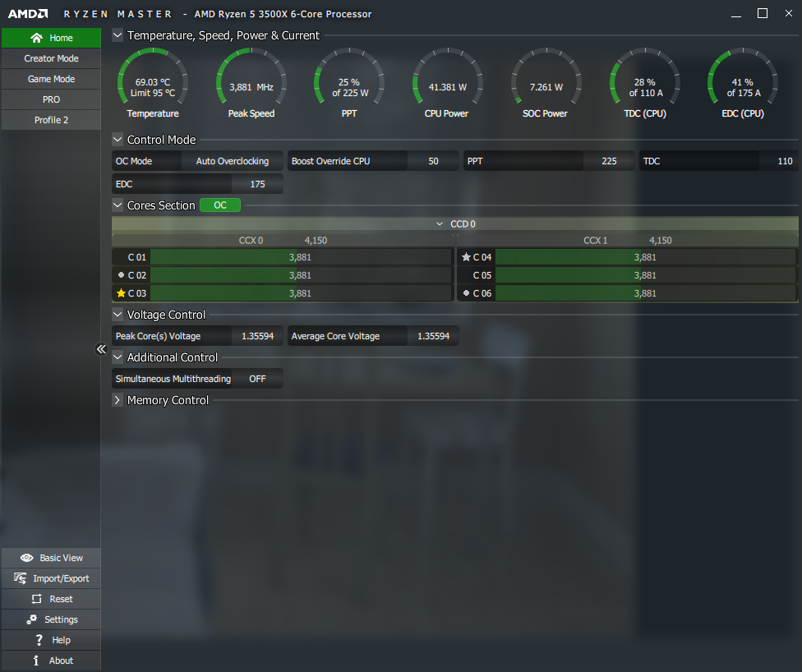Click the TDC value 110 field

(x=779, y=161)
